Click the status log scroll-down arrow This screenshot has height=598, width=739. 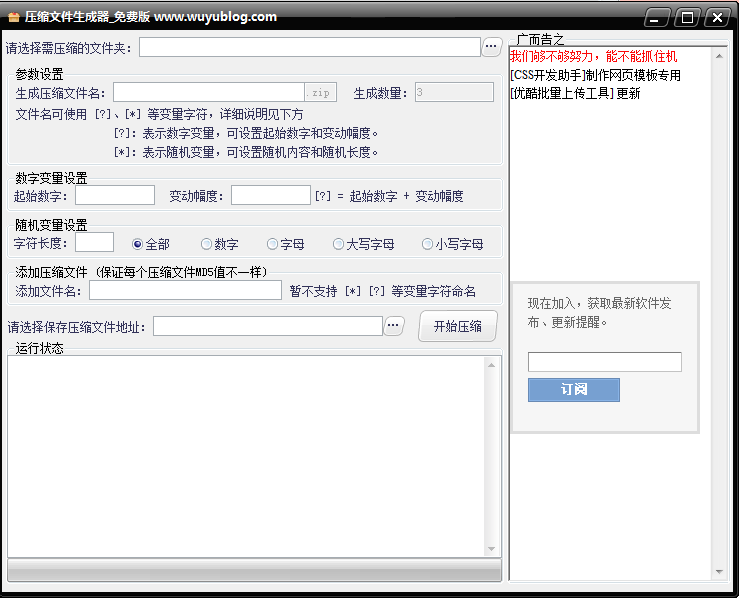[x=491, y=549]
